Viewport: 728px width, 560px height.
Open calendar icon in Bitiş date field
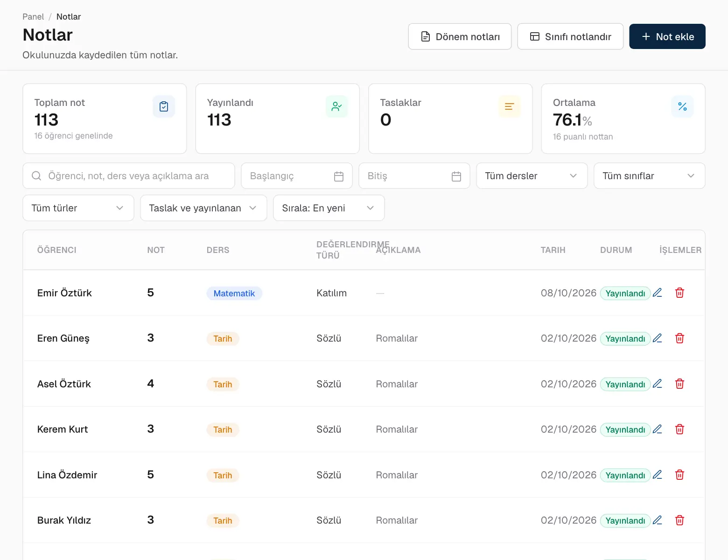coord(456,176)
